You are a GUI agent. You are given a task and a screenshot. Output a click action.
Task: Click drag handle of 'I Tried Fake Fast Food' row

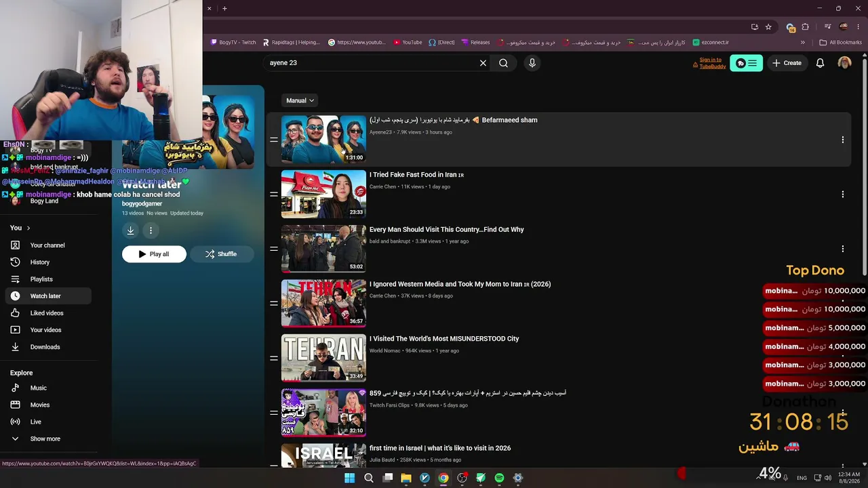tap(273, 195)
